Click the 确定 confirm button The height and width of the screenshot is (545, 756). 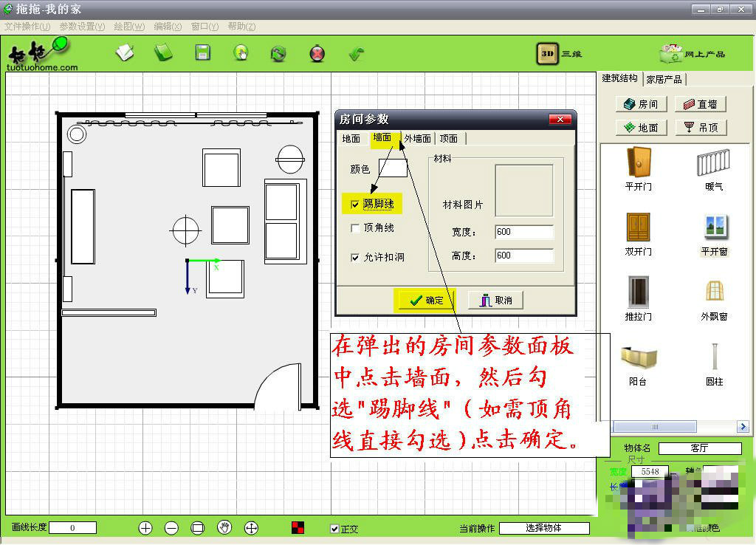click(425, 300)
